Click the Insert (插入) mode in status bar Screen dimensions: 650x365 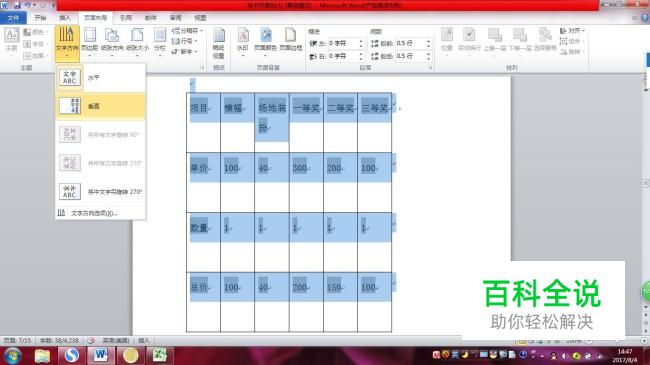pos(144,341)
